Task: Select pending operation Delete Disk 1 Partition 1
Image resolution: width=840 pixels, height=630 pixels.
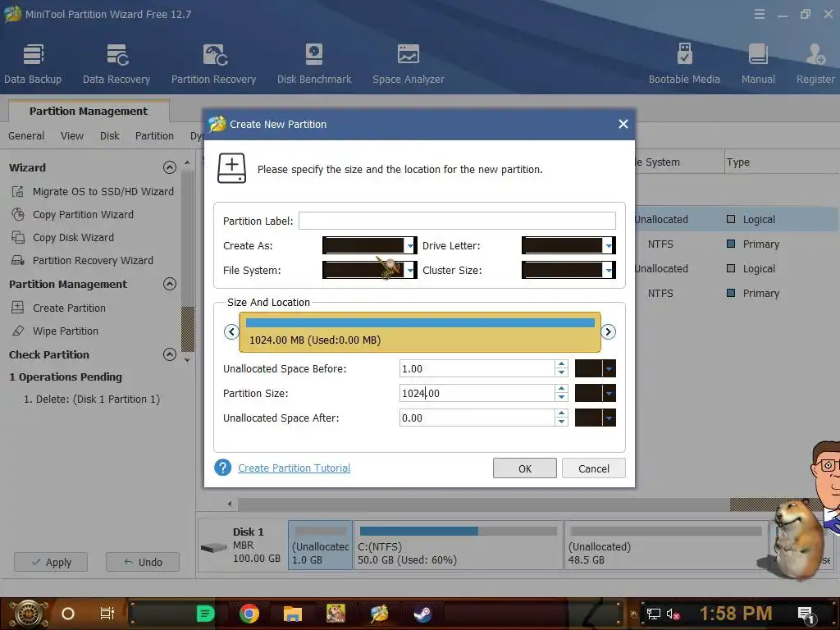Action: tap(92, 399)
